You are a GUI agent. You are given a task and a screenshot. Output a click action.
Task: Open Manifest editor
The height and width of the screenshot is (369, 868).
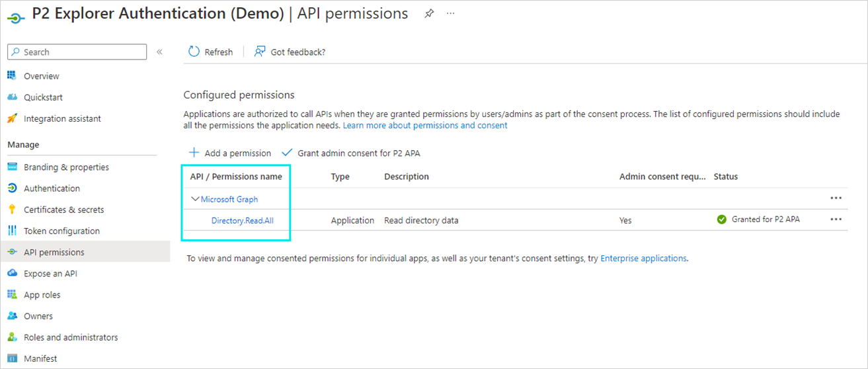coord(40,358)
